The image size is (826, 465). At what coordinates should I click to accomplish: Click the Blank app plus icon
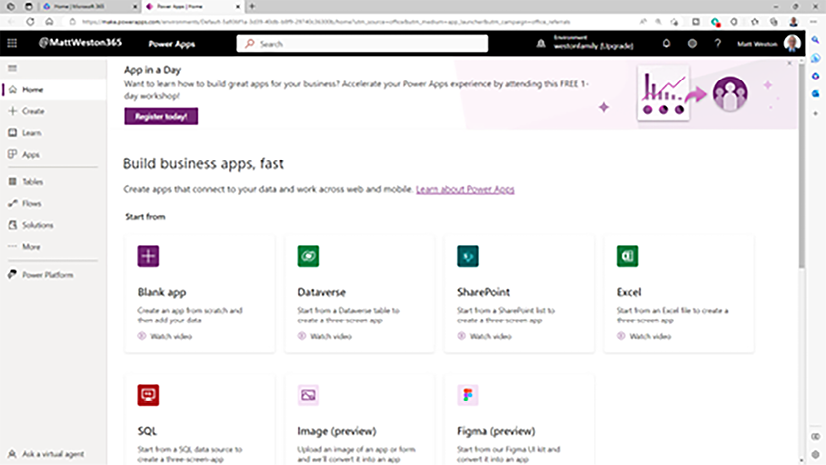click(x=149, y=256)
